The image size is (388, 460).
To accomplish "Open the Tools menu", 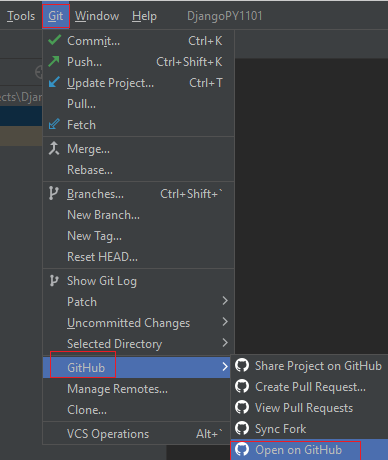I will (21, 16).
